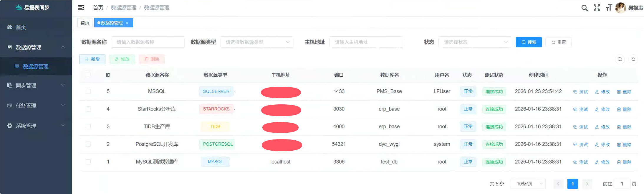Expand the 任务管理 sidebar menu
Image resolution: width=644 pixels, height=194 pixels.
36,106
